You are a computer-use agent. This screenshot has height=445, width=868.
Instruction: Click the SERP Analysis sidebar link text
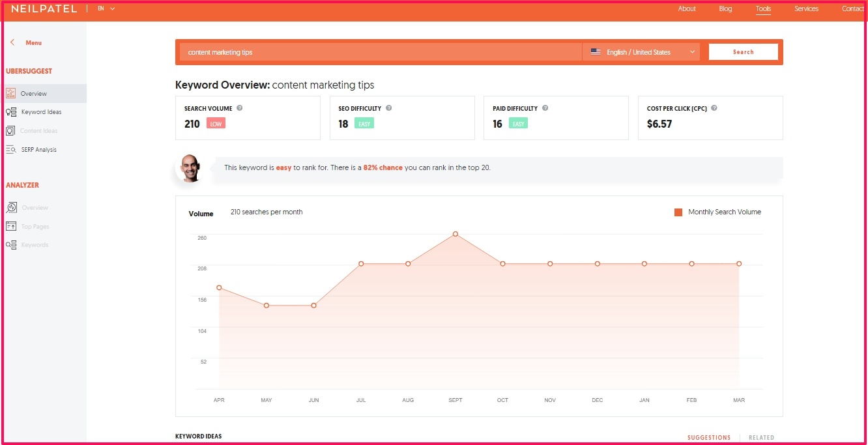click(x=38, y=150)
